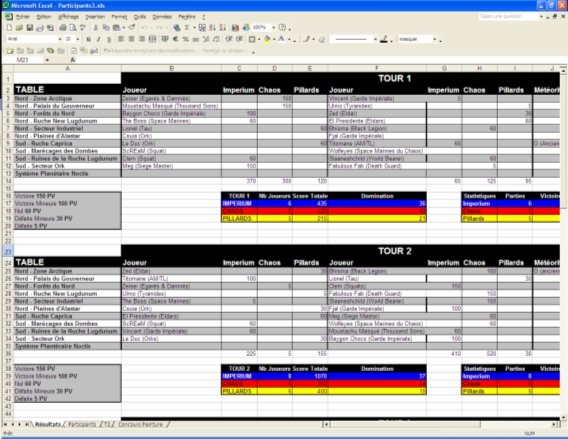
Task: Click the Cut scissors icon
Action: pos(96,28)
